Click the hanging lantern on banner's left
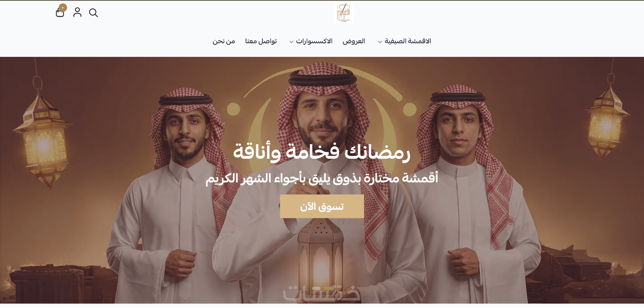644x307 pixels. click(43, 132)
